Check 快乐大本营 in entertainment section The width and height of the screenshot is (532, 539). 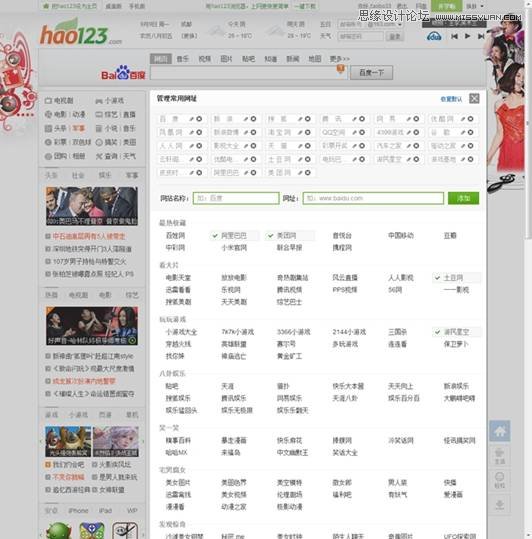[x=348, y=386]
